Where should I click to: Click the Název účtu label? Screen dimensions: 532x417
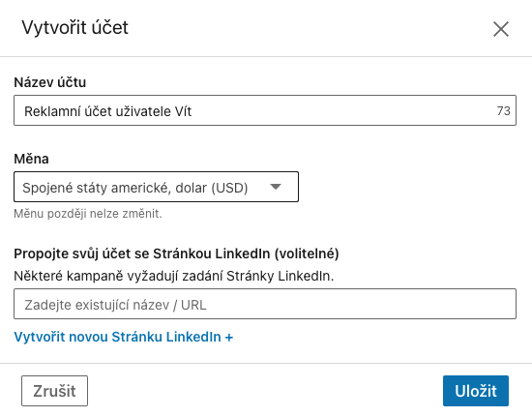(50, 82)
